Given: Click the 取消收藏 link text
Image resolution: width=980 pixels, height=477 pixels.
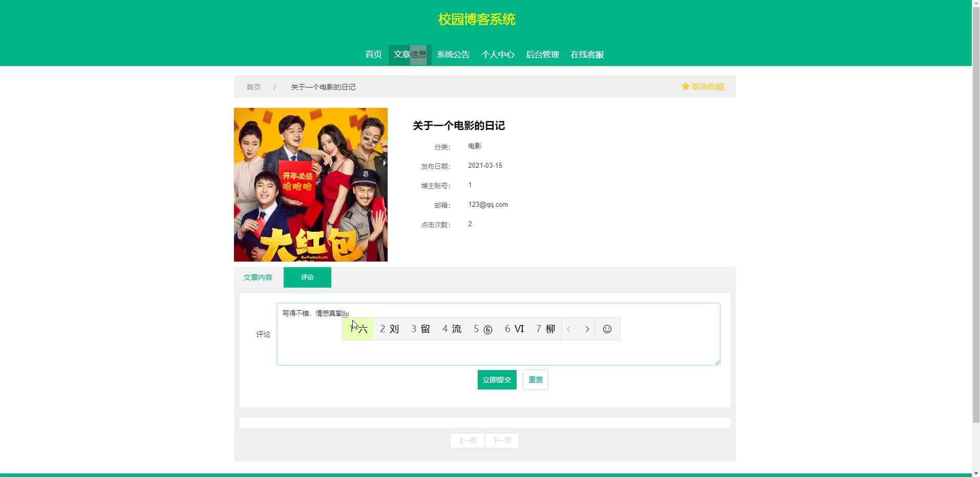Looking at the screenshot, I should 708,86.
